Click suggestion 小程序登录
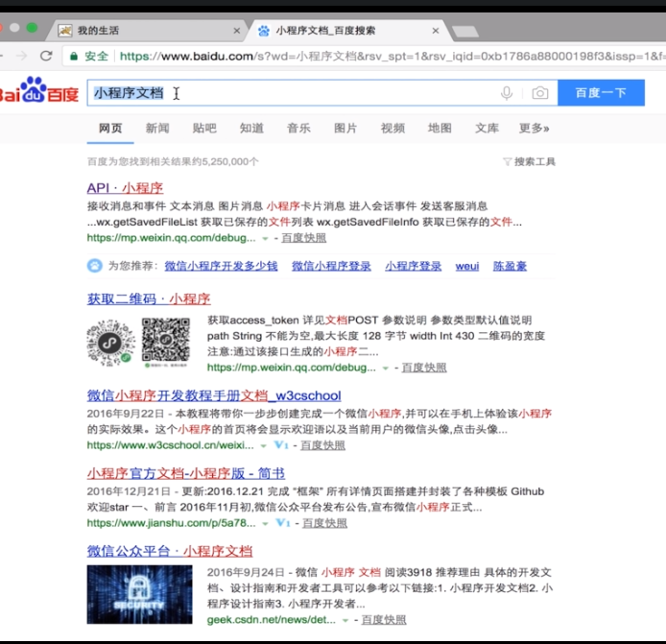The width and height of the screenshot is (666, 644). click(414, 266)
